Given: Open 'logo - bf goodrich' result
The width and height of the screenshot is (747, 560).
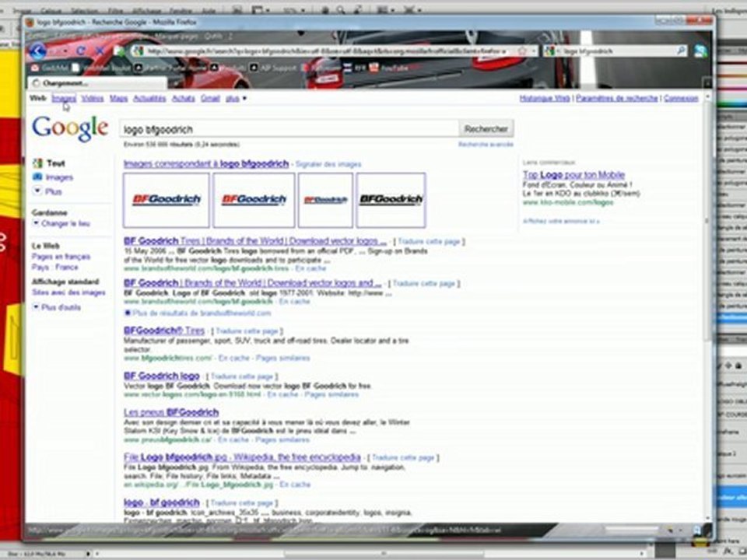Looking at the screenshot, I should click(162, 502).
